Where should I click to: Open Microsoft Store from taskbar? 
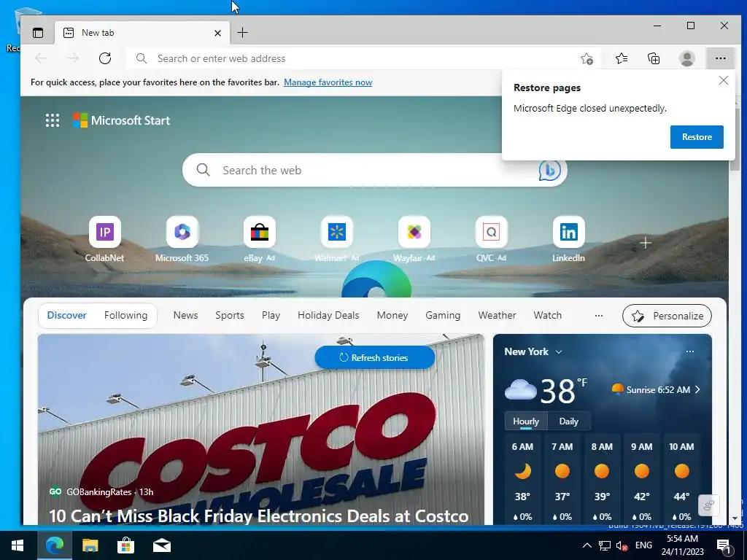pyautogui.click(x=125, y=545)
